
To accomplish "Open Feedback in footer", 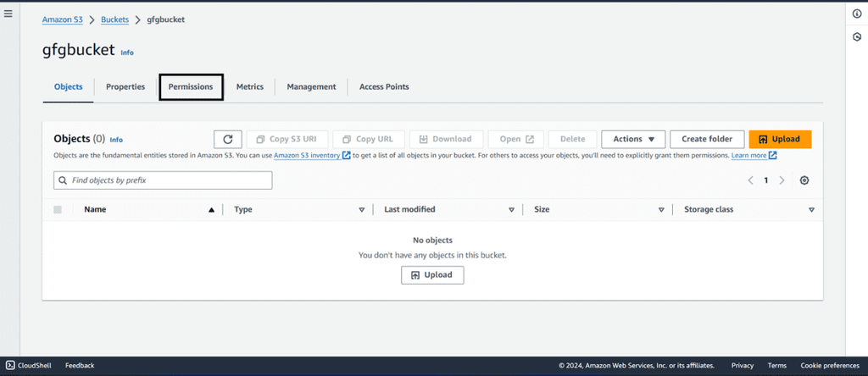I will (80, 366).
